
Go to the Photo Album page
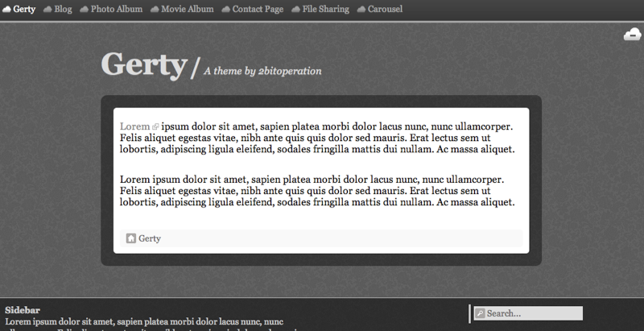tap(116, 10)
